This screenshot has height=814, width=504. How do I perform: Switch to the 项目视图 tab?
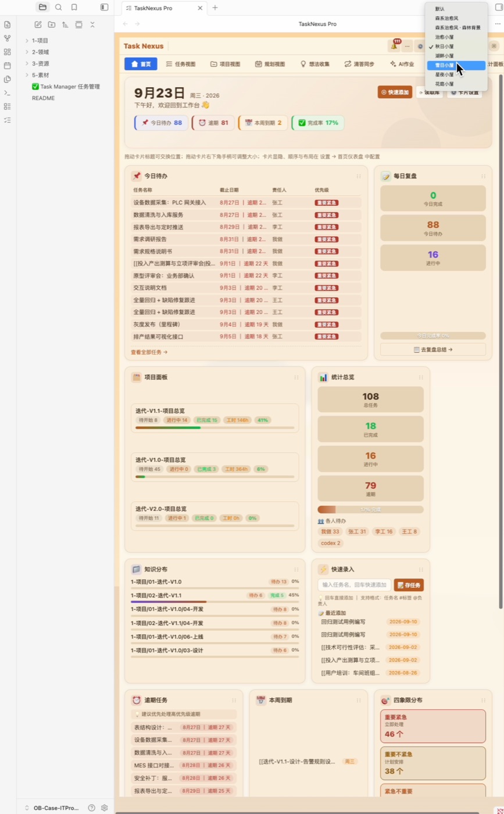225,64
